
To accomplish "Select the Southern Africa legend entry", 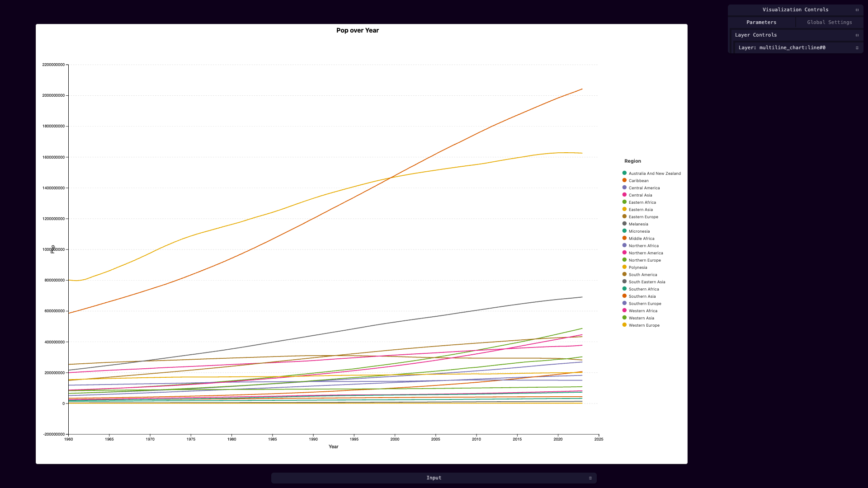I will pyautogui.click(x=641, y=289).
